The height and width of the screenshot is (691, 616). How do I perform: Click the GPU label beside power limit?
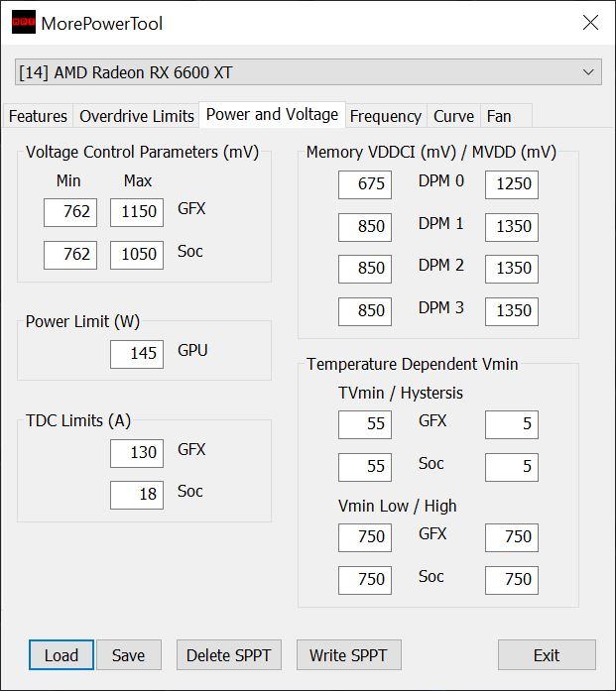(192, 350)
